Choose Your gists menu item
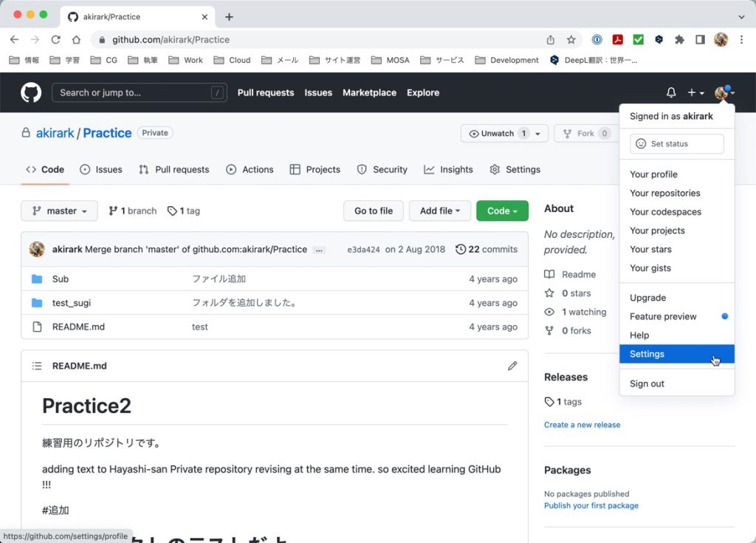 point(677,268)
